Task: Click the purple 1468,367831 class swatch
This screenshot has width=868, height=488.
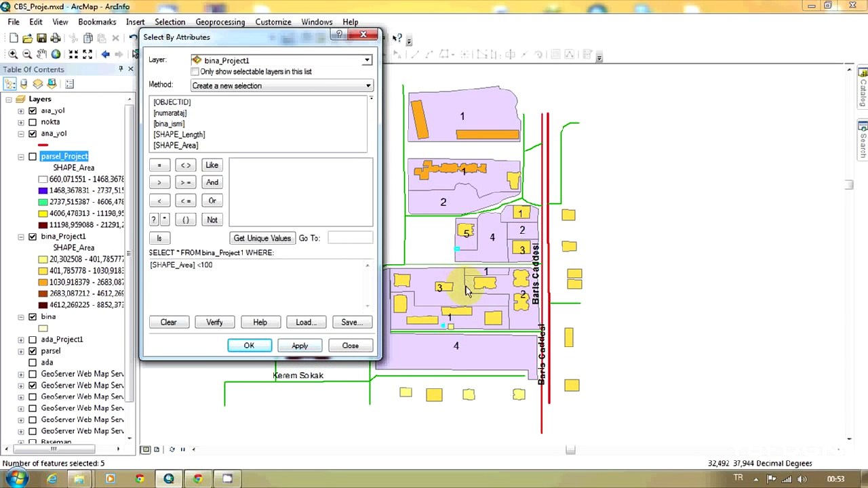Action: point(43,190)
